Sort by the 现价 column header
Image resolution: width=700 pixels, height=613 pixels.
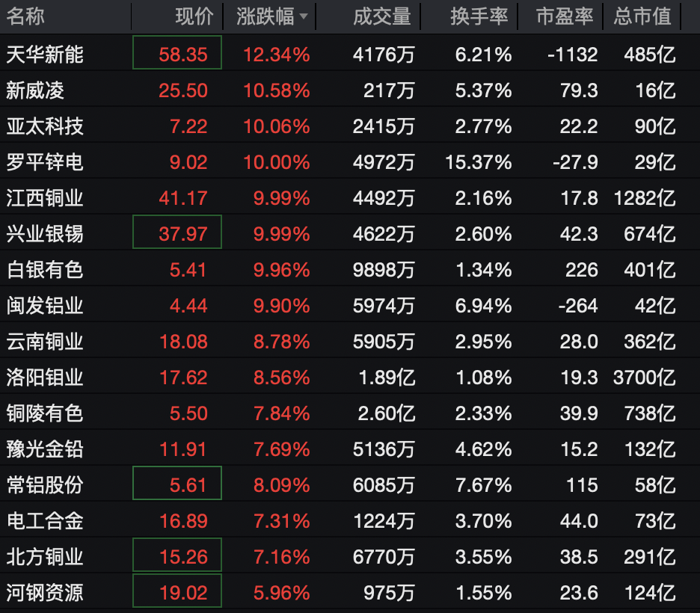194,16
